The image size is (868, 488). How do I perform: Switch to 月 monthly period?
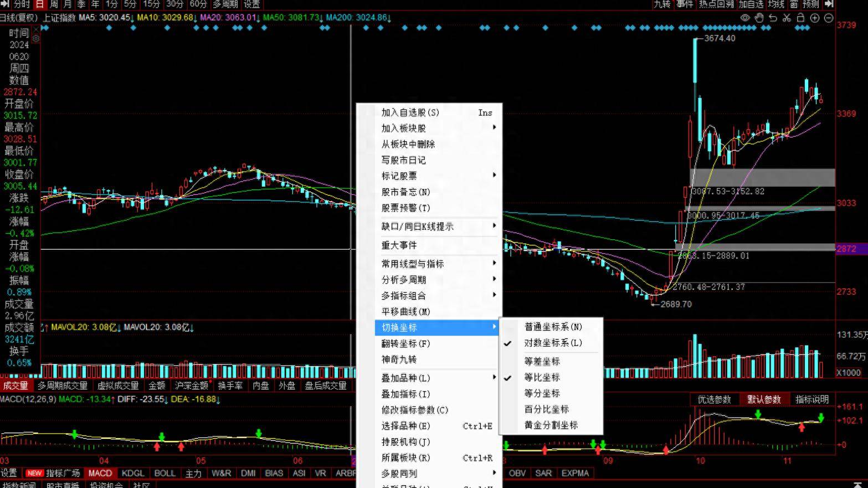[x=68, y=4]
